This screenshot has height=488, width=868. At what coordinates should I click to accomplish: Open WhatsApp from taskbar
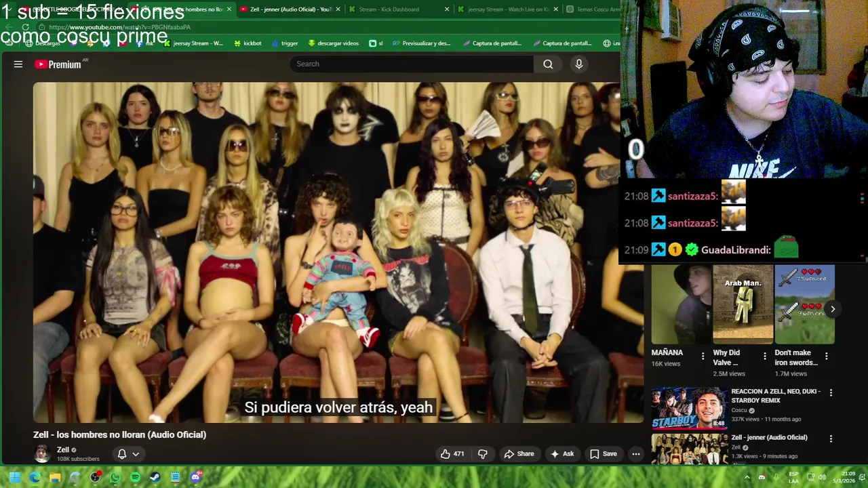(115, 477)
